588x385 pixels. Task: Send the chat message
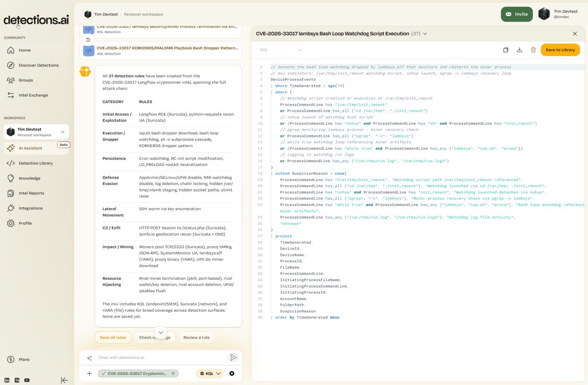point(233,357)
